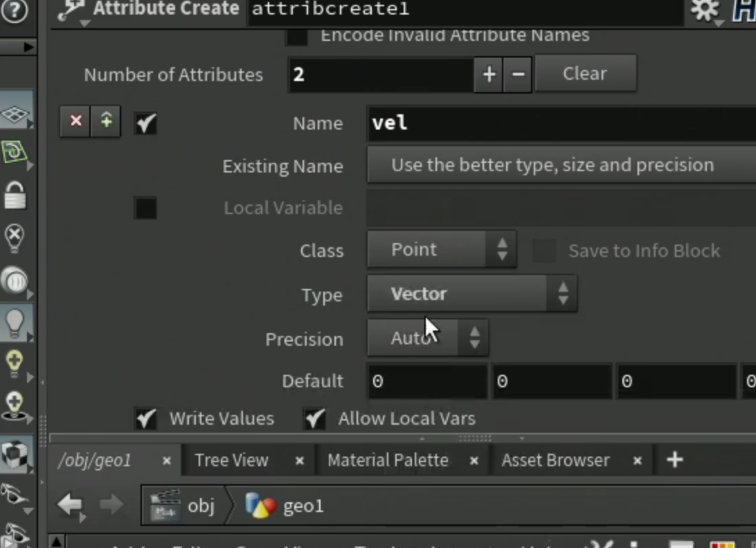The image size is (756, 548).
Task: Switch to the /obj/geo1 tab
Action: pos(94,460)
